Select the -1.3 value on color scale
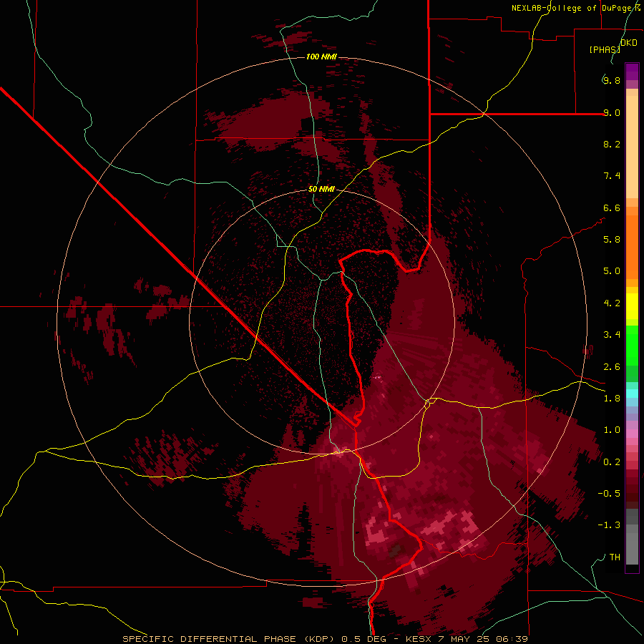Image resolution: width=644 pixels, height=644 pixels. click(609, 525)
